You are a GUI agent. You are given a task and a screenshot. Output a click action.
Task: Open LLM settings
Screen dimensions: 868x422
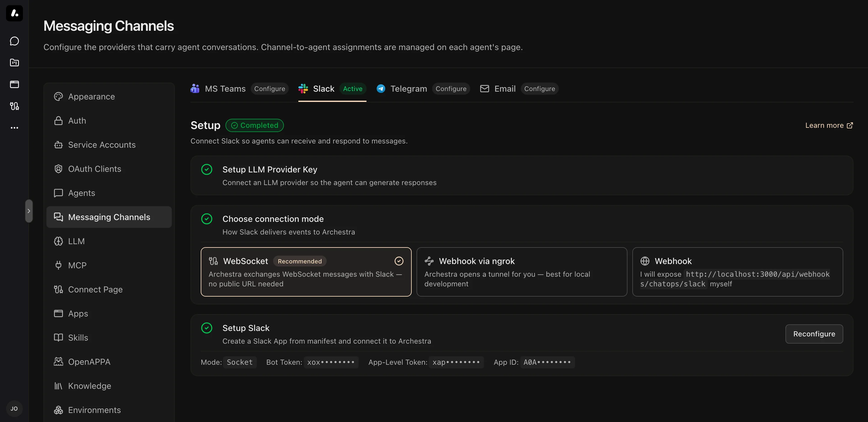[109, 241]
